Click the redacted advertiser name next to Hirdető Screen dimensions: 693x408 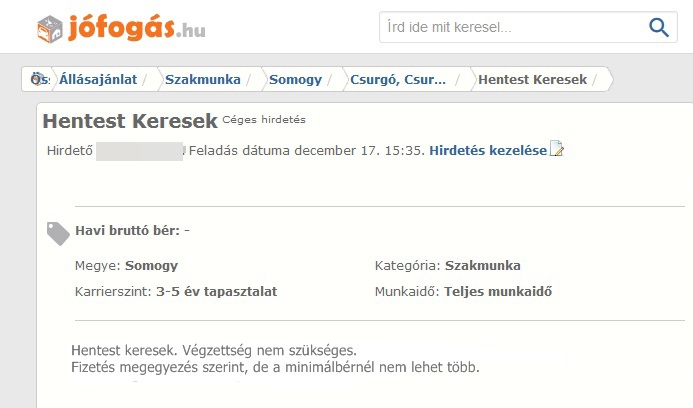(139, 151)
